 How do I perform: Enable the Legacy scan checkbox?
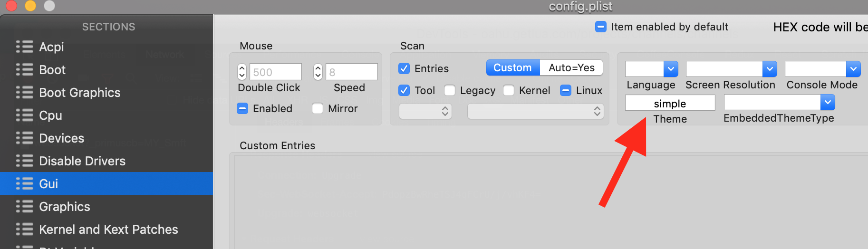(450, 90)
